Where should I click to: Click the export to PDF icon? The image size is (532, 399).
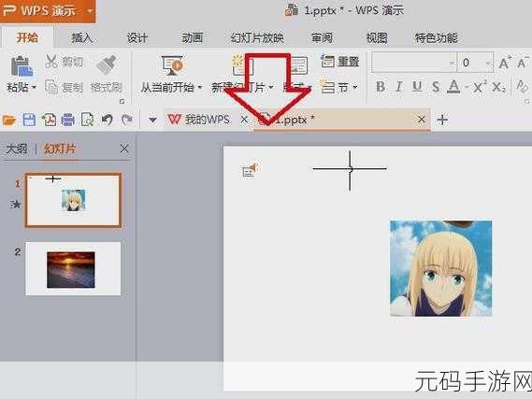tap(49, 120)
